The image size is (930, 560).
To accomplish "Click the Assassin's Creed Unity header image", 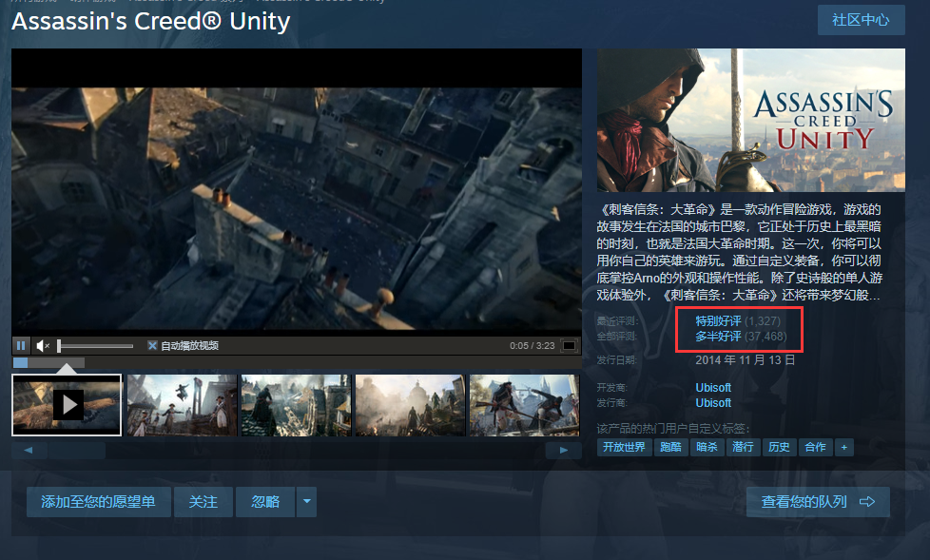I will pyautogui.click(x=751, y=120).
